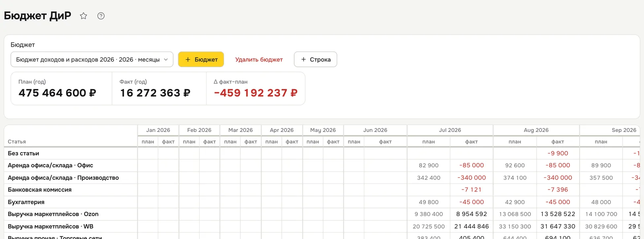644x239 pixels.
Task: Select August fact cell -9 900
Action: coord(558,153)
